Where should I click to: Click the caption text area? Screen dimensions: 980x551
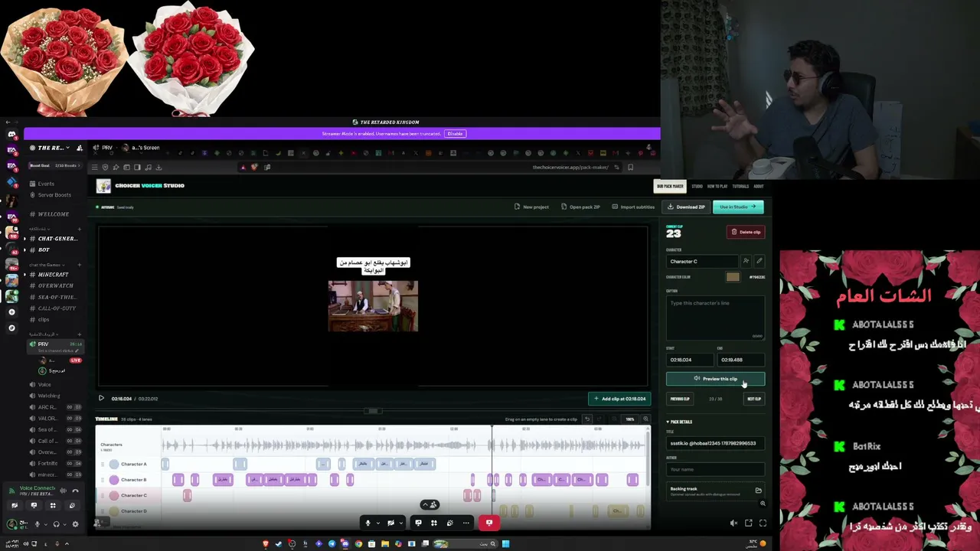(x=715, y=318)
